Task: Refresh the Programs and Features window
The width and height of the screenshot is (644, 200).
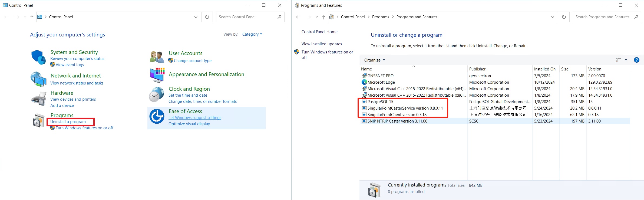Action: click(564, 17)
